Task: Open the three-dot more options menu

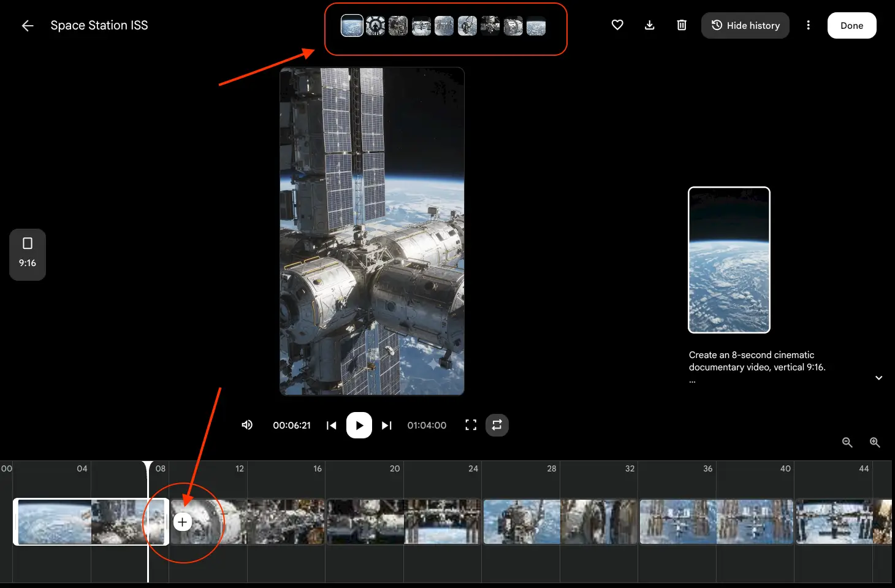Action: click(x=809, y=25)
